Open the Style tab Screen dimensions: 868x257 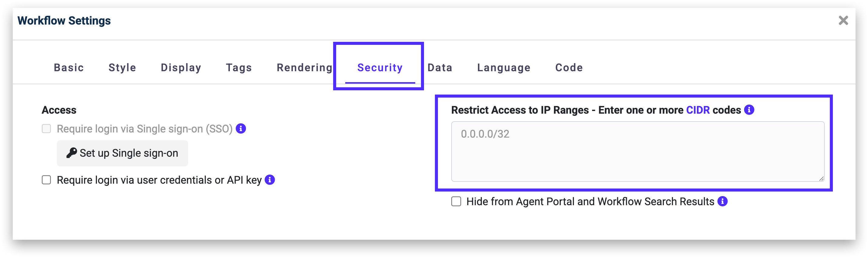pyautogui.click(x=122, y=68)
